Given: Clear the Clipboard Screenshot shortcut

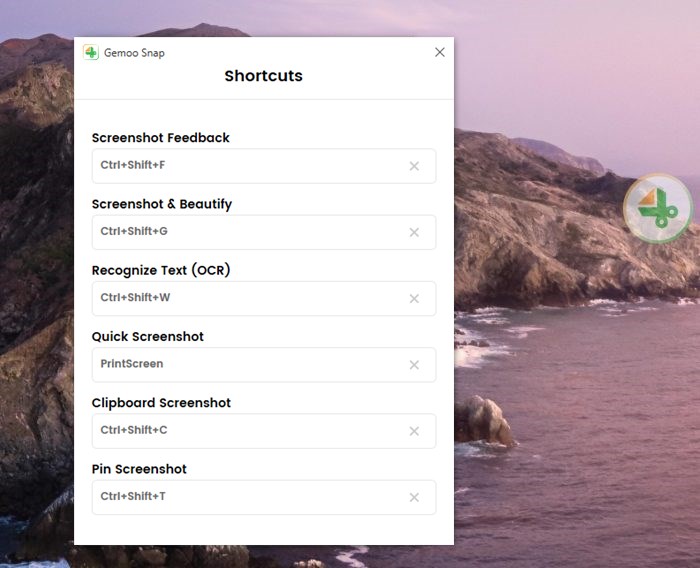Looking at the screenshot, I should click(x=414, y=431).
